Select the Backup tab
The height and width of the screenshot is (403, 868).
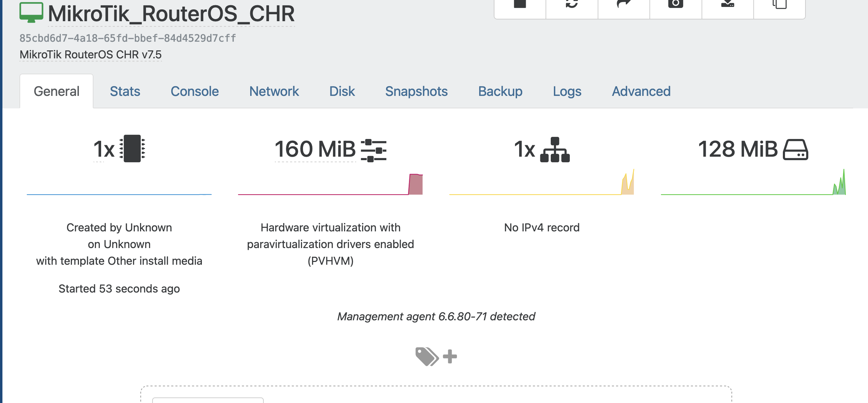tap(500, 91)
